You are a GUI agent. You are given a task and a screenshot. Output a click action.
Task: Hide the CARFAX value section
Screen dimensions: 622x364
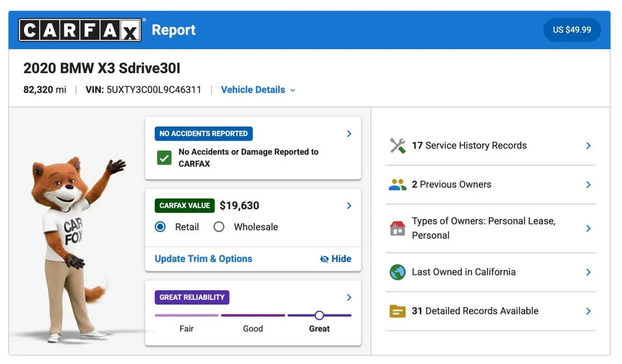click(x=336, y=259)
